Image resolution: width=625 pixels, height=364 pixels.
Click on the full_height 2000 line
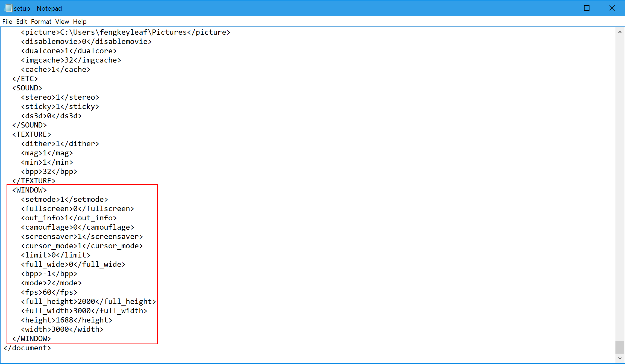pyautogui.click(x=88, y=301)
